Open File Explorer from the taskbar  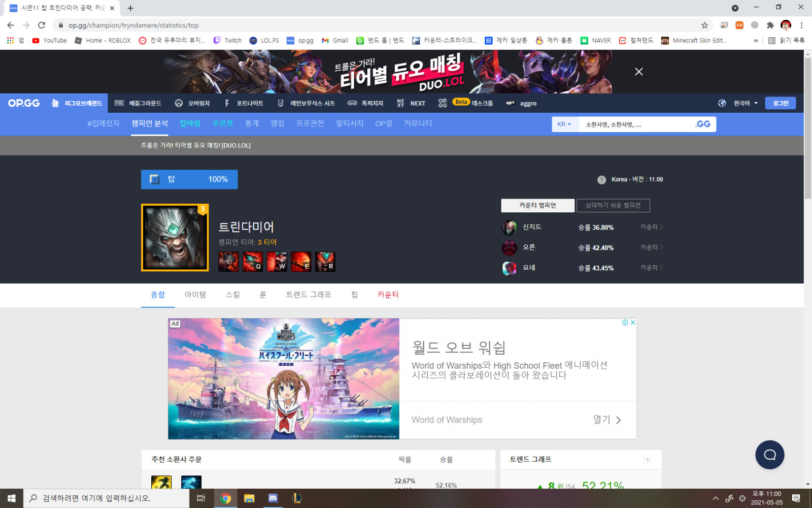(x=249, y=498)
